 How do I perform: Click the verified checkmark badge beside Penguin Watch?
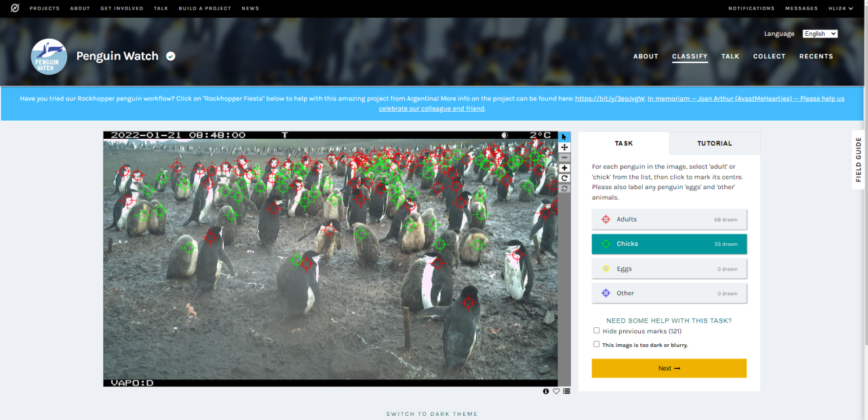tap(171, 56)
